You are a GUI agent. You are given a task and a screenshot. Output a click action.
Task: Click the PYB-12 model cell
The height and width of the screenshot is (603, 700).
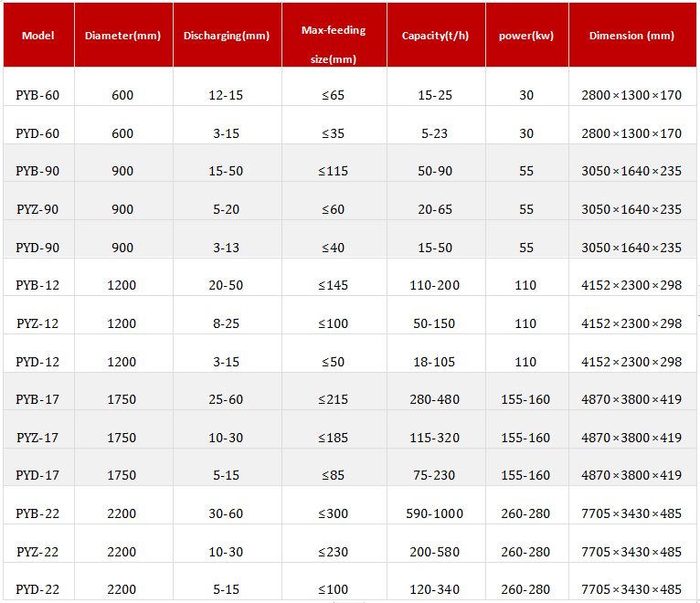click(x=37, y=285)
